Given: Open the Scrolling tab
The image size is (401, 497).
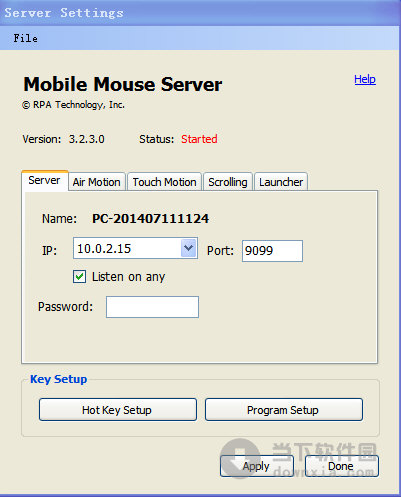Looking at the screenshot, I should click(x=228, y=182).
